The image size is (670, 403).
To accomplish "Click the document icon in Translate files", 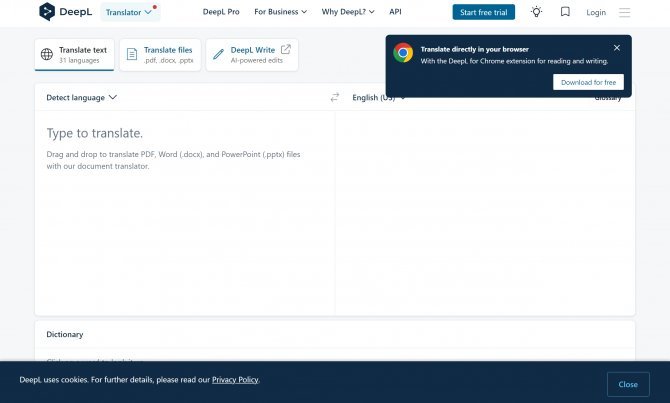I will (x=132, y=54).
